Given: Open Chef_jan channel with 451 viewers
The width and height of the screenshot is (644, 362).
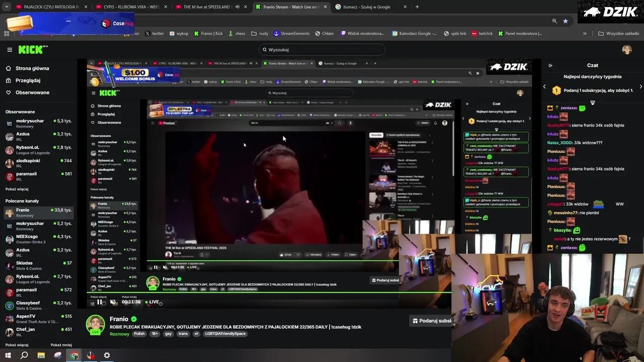Looking at the screenshot, I should click(39, 332).
